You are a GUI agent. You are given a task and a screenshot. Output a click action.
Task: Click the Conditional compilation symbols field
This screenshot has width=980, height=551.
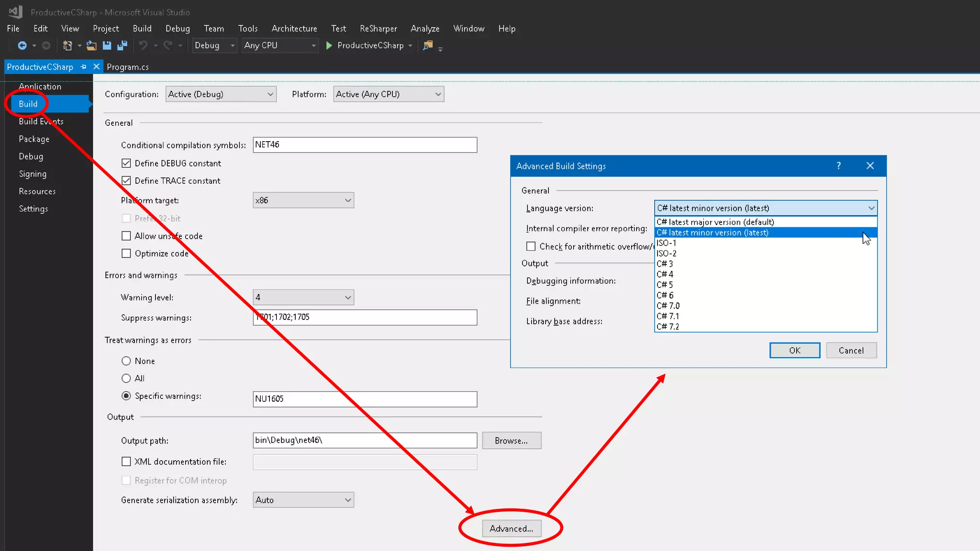(365, 145)
